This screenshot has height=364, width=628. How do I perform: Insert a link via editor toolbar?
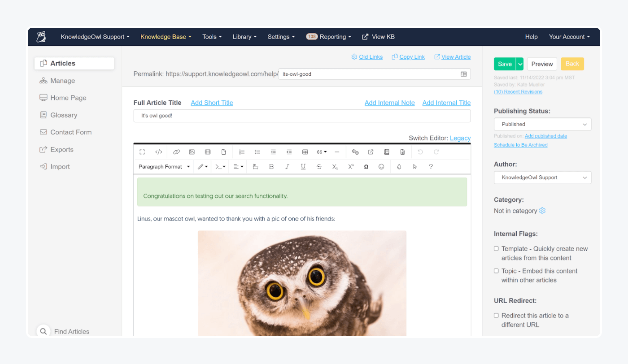click(176, 152)
